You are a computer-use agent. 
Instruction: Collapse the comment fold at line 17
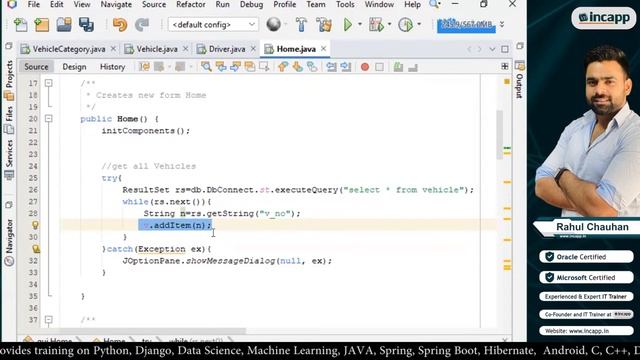(49, 83)
